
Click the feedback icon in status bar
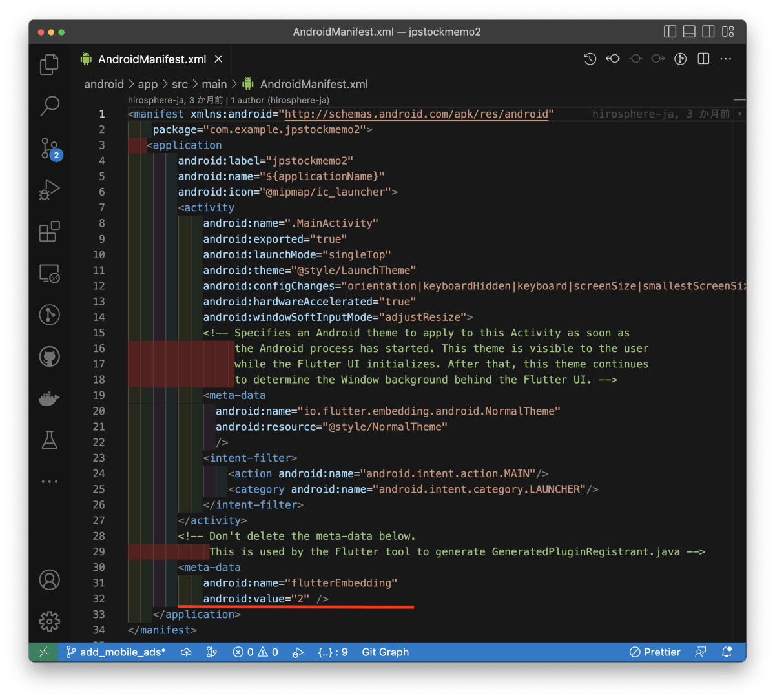[x=701, y=652]
